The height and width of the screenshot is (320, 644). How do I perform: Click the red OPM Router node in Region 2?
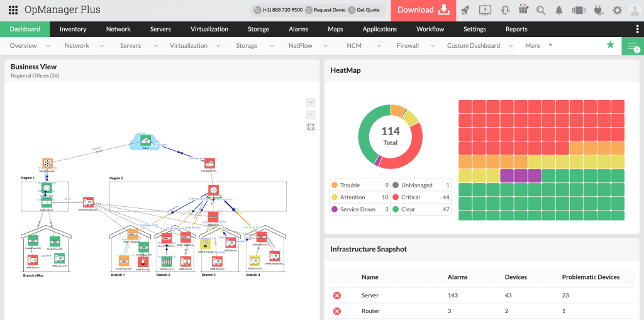[x=214, y=190]
